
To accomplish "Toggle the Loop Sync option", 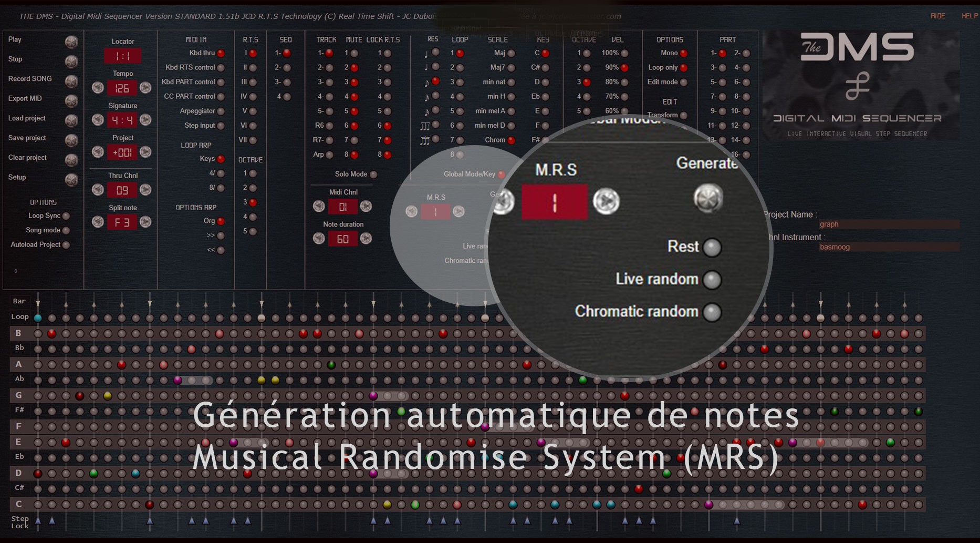I will (66, 216).
